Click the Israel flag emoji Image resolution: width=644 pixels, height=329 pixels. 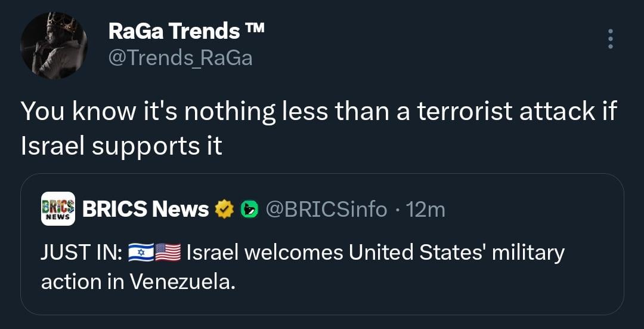(x=141, y=253)
